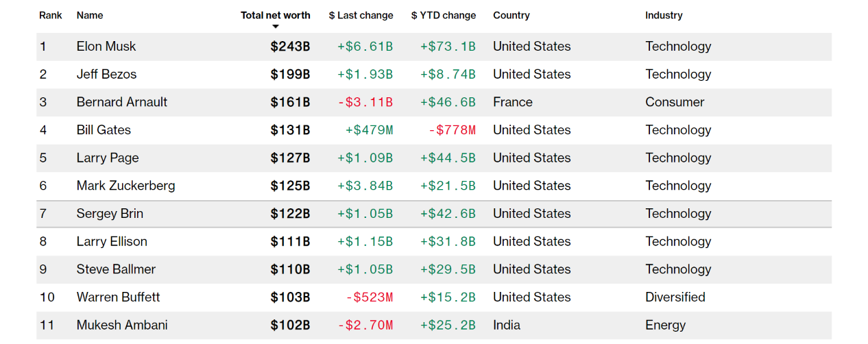
Task: Open Bill Gates entry
Action: point(104,130)
